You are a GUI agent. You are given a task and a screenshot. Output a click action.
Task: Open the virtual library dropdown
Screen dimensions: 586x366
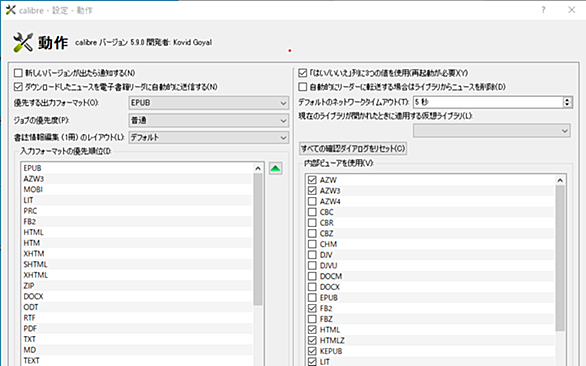(491, 131)
